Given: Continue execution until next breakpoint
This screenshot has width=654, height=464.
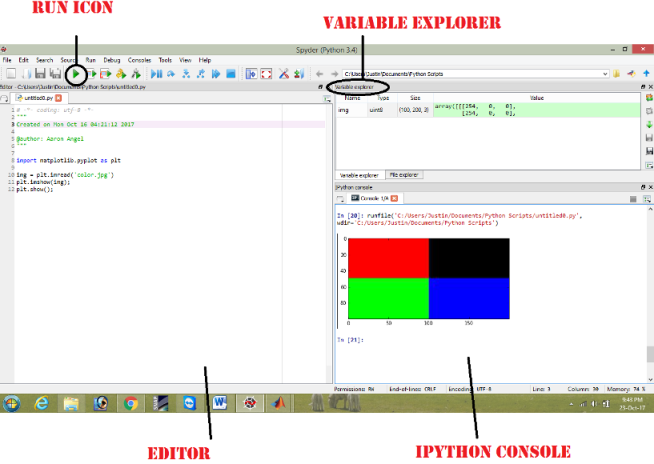Looking at the screenshot, I should [216, 74].
